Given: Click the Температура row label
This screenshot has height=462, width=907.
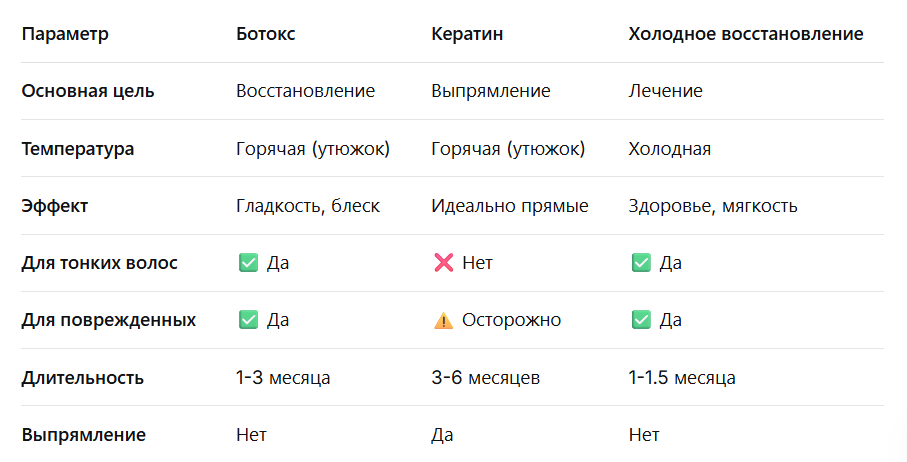Looking at the screenshot, I should (78, 149).
